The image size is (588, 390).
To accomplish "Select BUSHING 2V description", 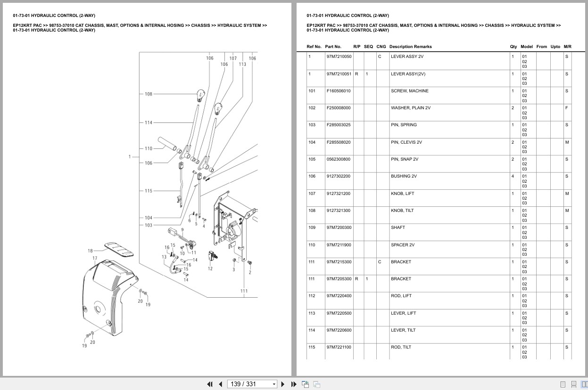I will coord(404,176).
